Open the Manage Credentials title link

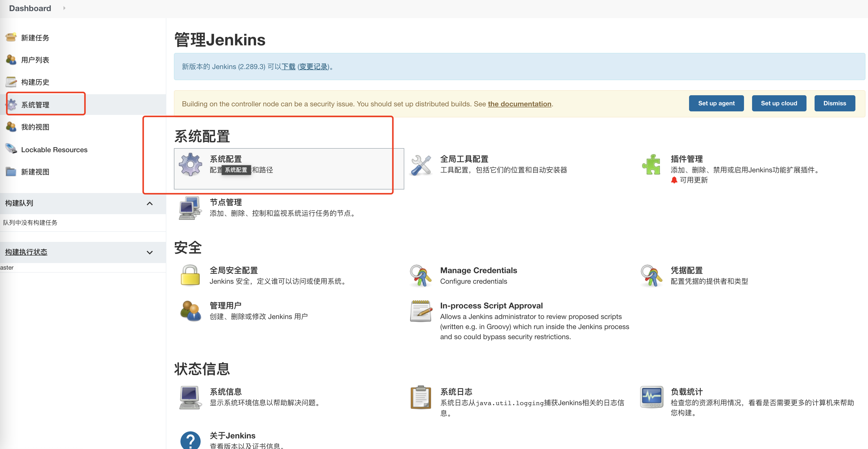478,270
